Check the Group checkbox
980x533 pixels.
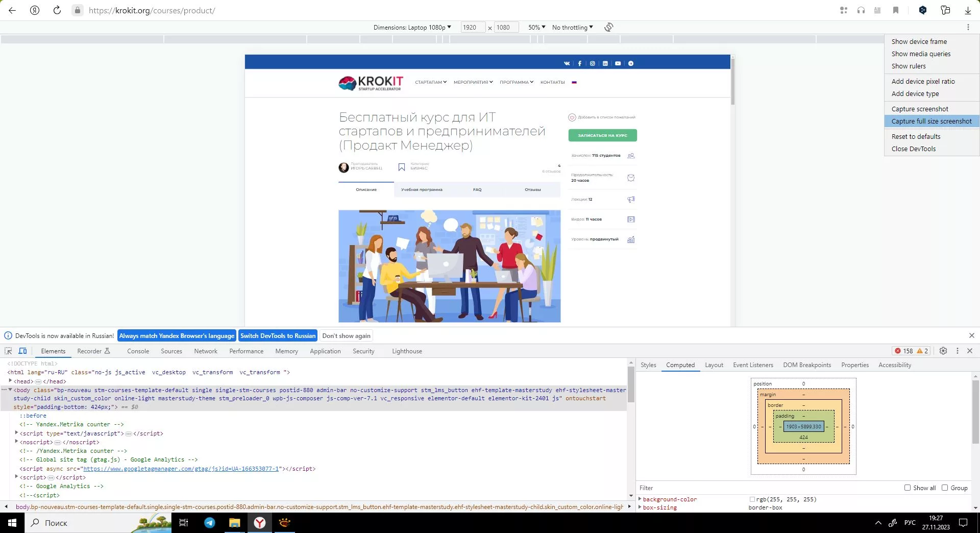point(945,488)
